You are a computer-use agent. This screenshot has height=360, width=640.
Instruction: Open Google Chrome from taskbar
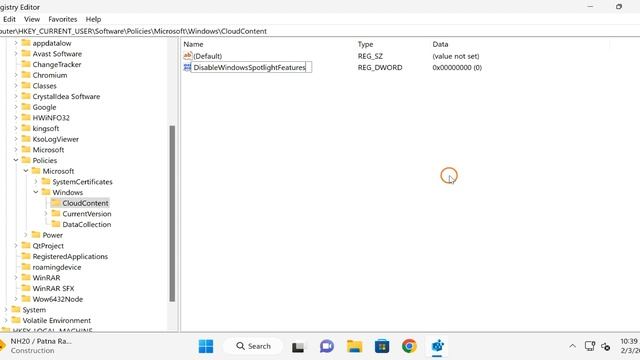click(409, 346)
